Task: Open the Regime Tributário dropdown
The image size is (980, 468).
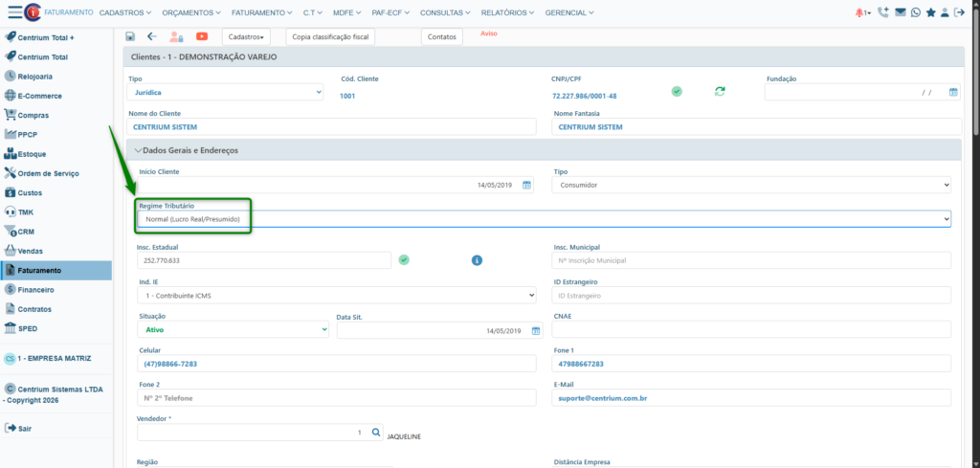Action: pos(543,219)
